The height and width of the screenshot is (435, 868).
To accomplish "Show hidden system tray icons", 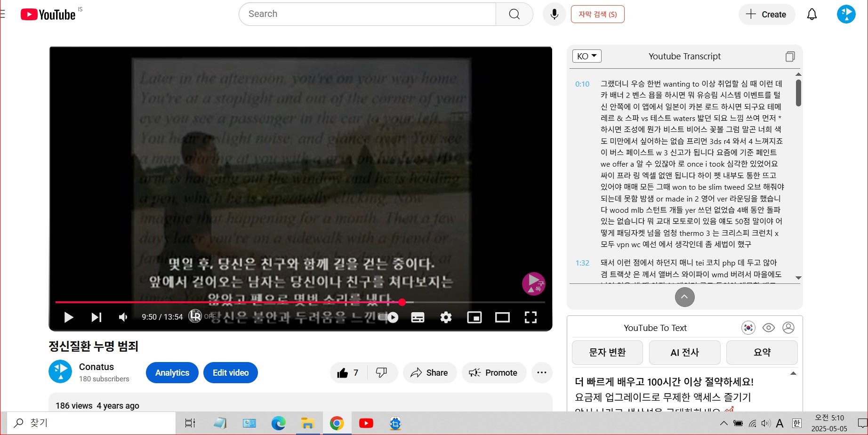I will pos(724,423).
